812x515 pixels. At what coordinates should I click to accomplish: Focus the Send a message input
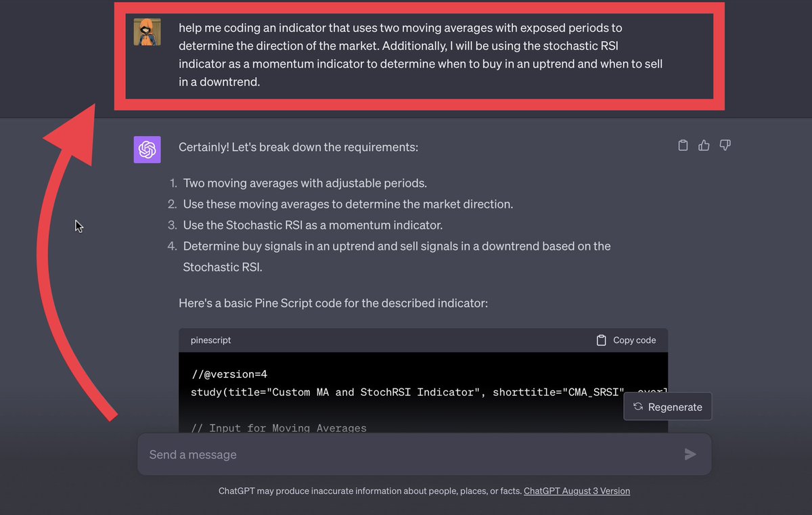point(424,454)
